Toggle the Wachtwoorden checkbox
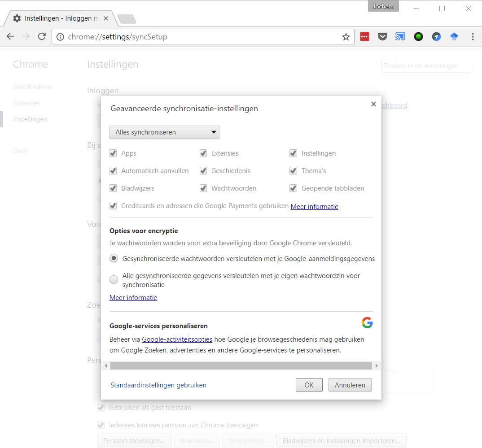This screenshot has height=448, width=482. pos(203,188)
